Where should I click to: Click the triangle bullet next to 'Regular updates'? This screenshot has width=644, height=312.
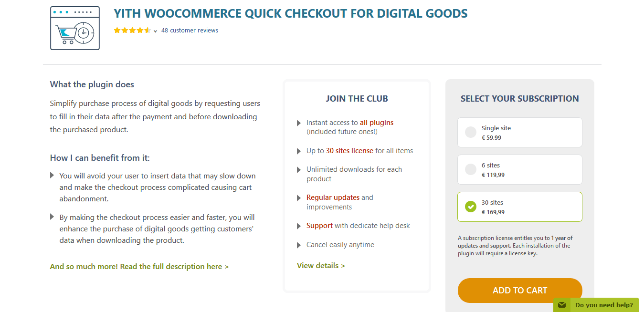(299, 198)
